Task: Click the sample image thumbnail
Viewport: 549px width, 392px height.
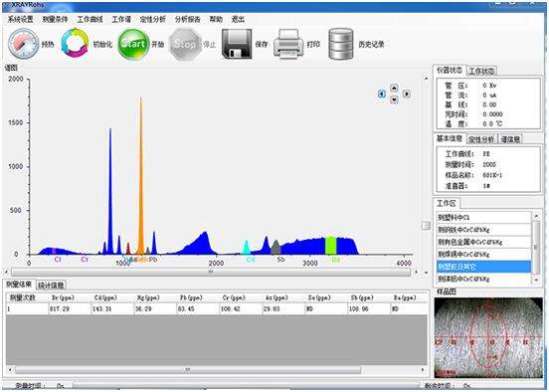Action: tap(488, 337)
